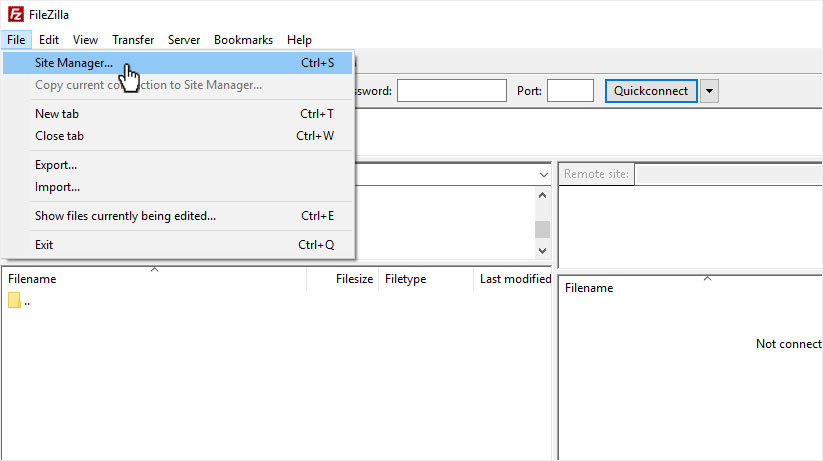This screenshot has height=461, width=823.
Task: Click the 'Not connected' status text
Action: [x=789, y=344]
